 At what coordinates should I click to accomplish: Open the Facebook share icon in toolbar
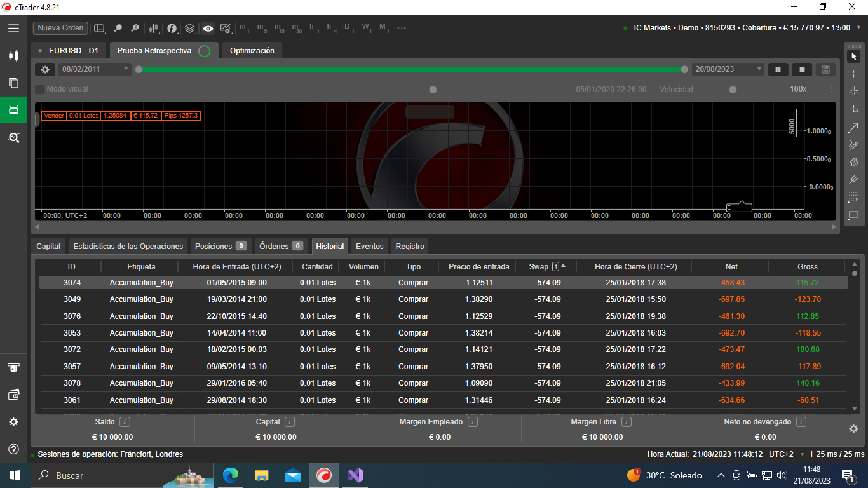(x=172, y=28)
